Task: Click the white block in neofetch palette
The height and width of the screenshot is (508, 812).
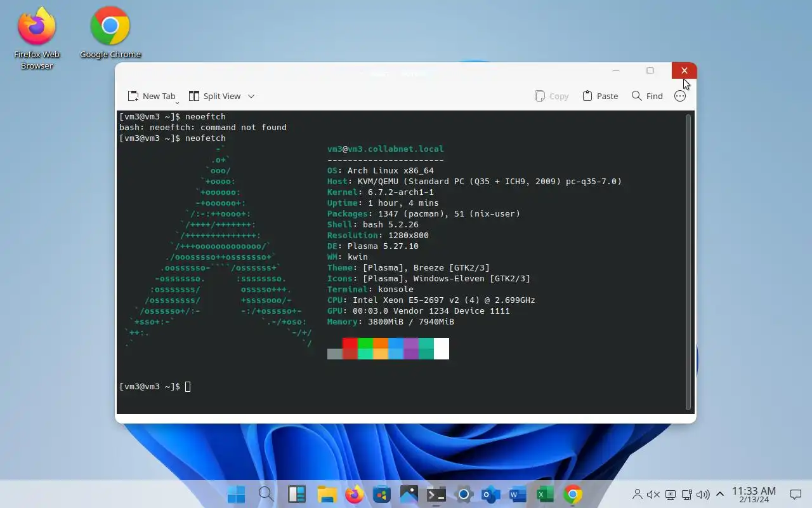Action: 442,349
